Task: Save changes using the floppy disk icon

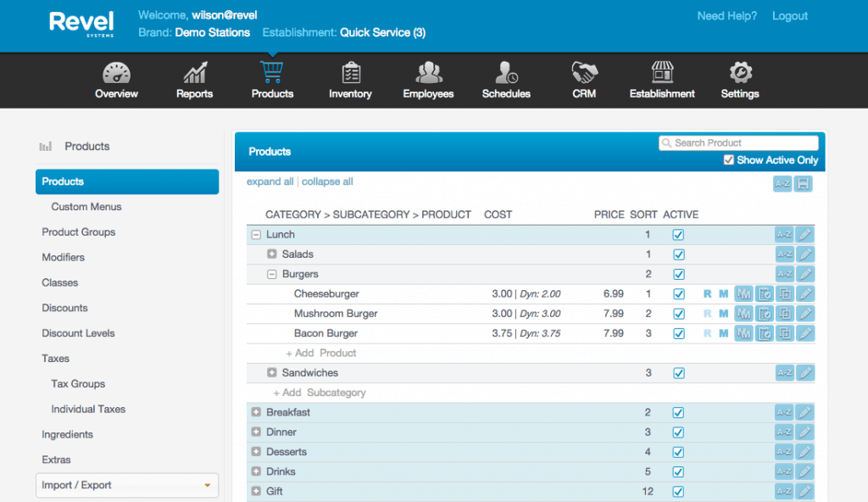Action: point(804,182)
